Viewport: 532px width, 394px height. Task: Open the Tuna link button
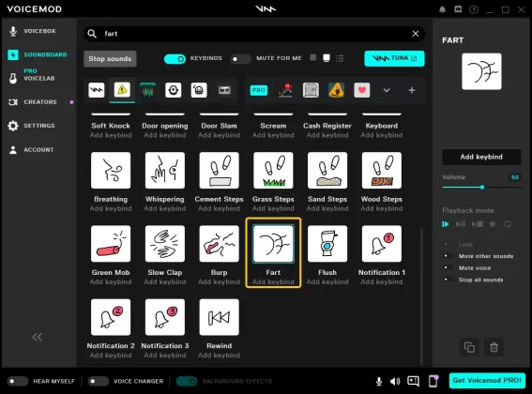[x=394, y=58]
